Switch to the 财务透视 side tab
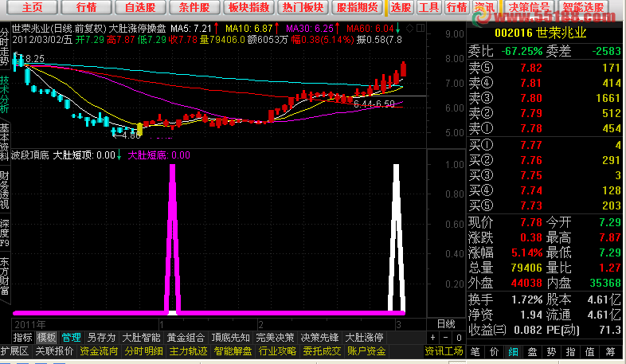 click(x=5, y=190)
